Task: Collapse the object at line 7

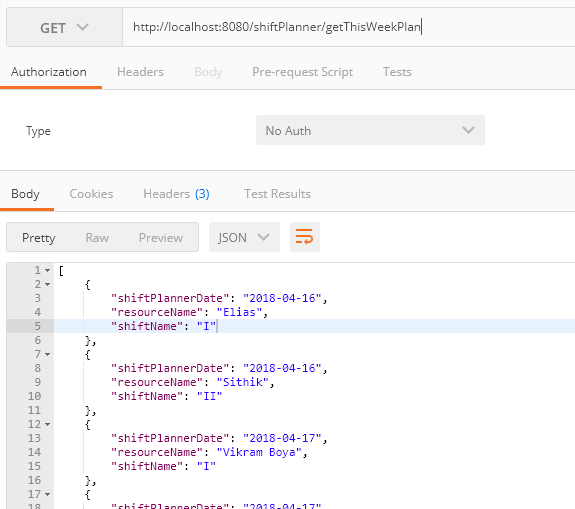Action: [48, 355]
